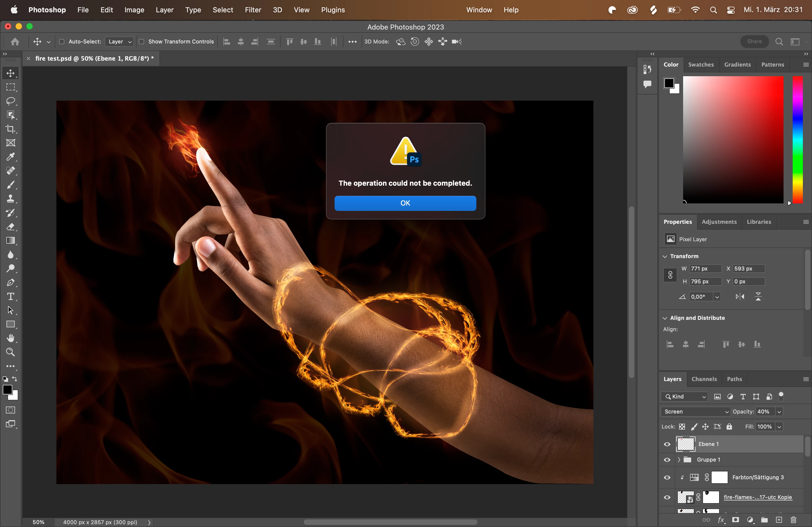Click OK in the error dialog

click(405, 203)
